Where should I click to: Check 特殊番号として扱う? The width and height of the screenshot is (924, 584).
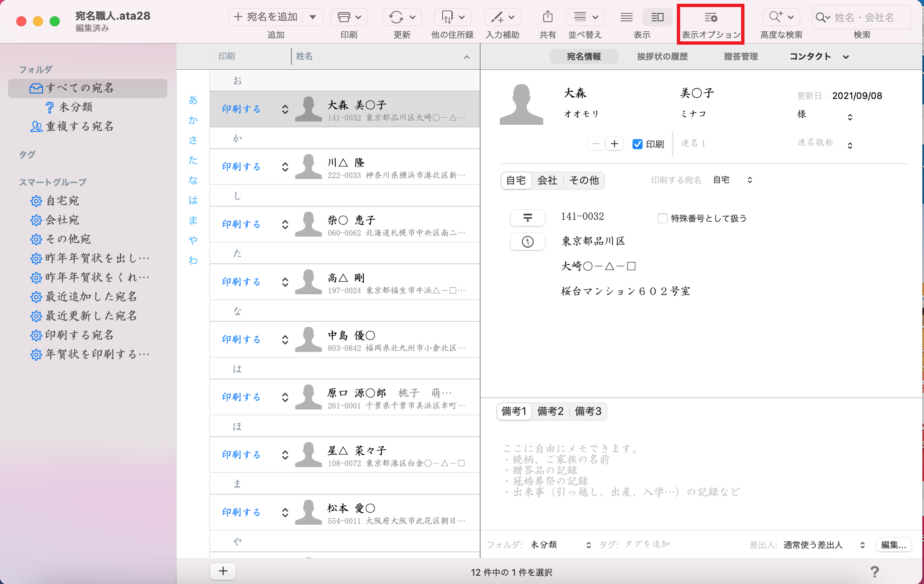click(x=662, y=218)
